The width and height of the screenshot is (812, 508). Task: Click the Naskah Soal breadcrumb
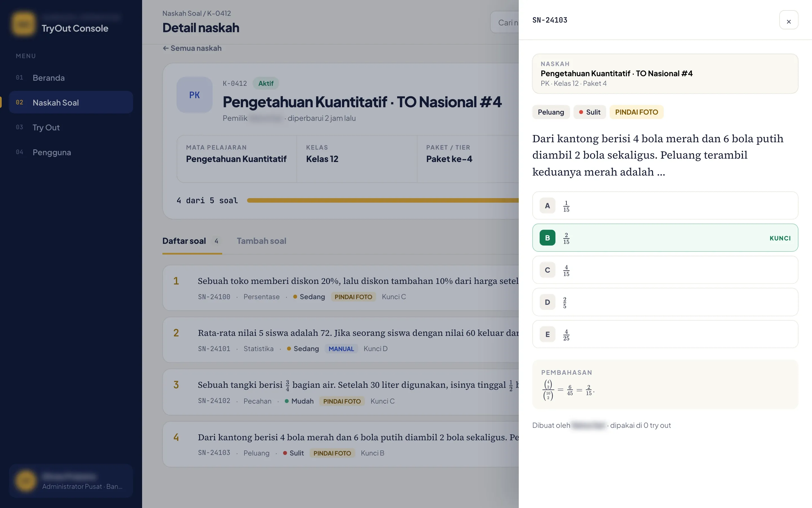tap(182, 14)
